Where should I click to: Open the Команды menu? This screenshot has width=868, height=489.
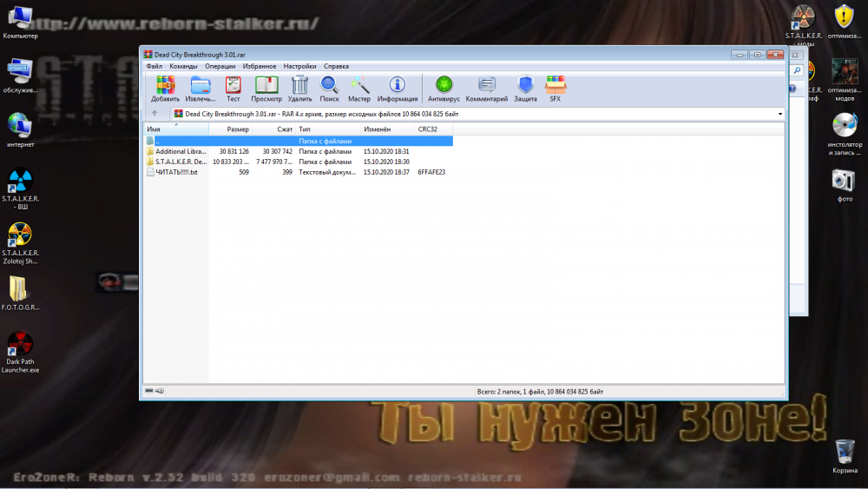click(x=183, y=66)
